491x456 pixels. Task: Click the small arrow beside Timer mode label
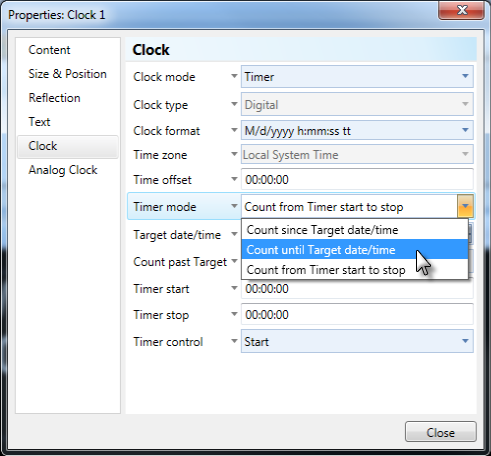pos(234,206)
